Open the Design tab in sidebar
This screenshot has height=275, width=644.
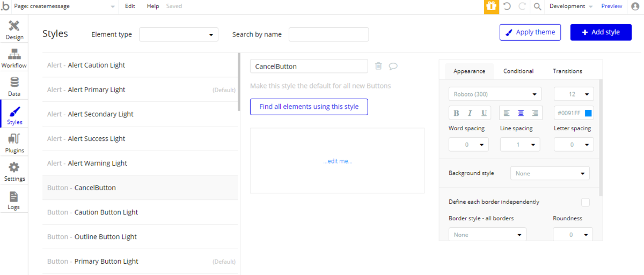click(14, 30)
